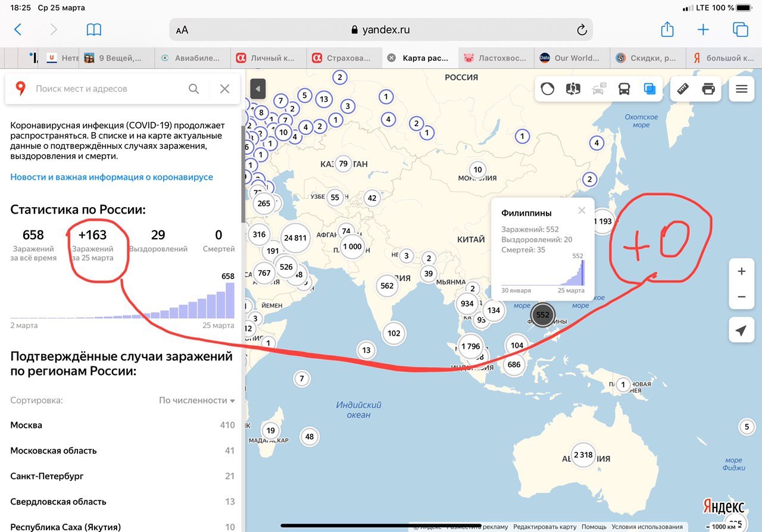This screenshot has width=762, height=532.
Task: Open the 'Редактировать карту' link
Action: click(545, 527)
